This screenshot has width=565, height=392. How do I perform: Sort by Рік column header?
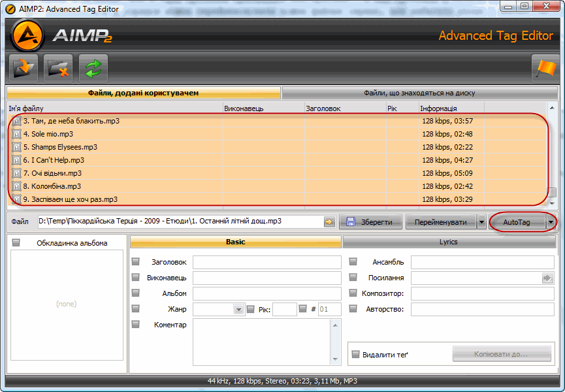tap(403, 108)
